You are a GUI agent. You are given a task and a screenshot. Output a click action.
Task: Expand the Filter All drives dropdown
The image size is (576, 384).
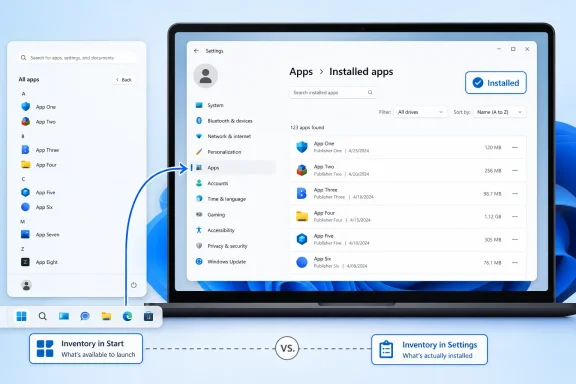pos(420,112)
